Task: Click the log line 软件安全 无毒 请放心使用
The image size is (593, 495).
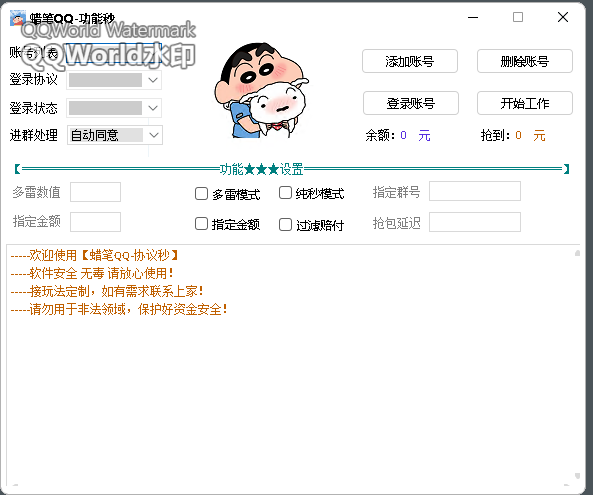Action: (92, 273)
